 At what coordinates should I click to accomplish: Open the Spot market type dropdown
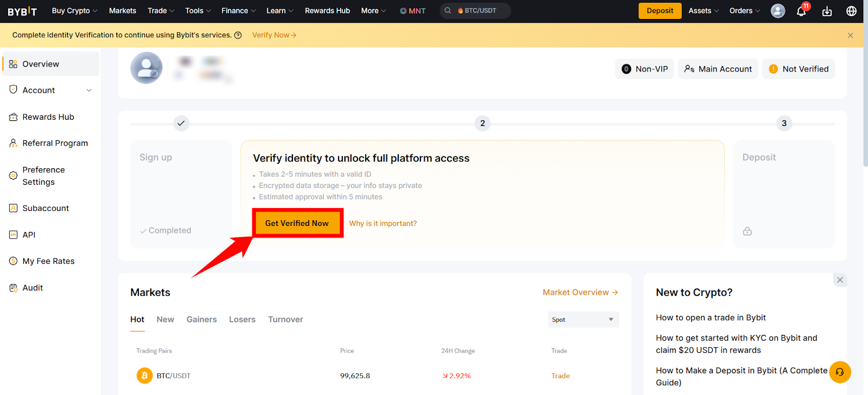[x=583, y=320]
